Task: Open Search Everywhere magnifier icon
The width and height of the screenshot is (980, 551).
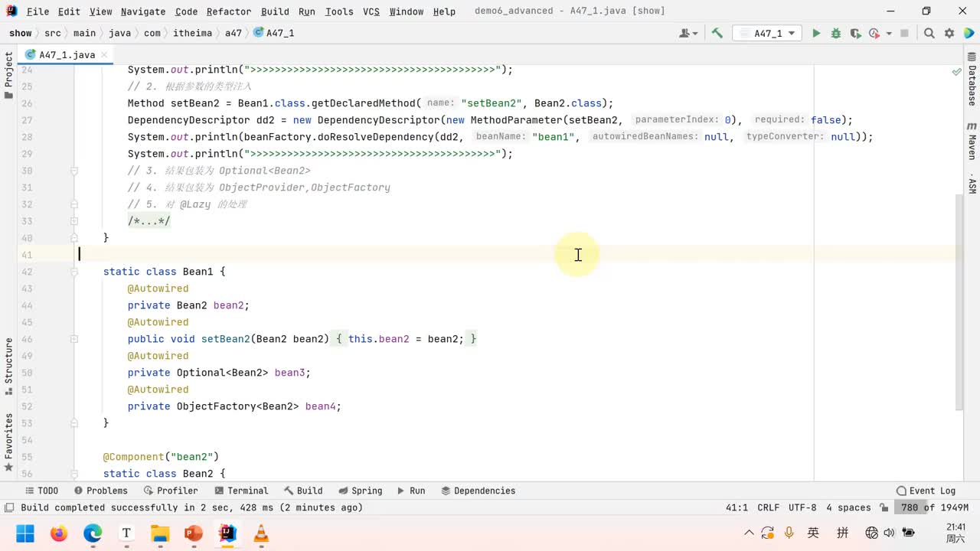Action: point(929,33)
